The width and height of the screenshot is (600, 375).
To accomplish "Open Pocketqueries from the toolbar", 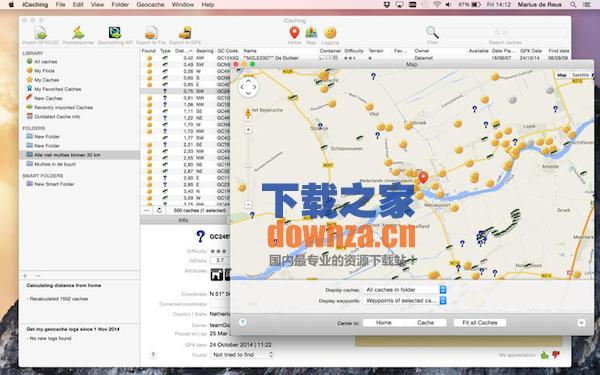I will tap(78, 33).
